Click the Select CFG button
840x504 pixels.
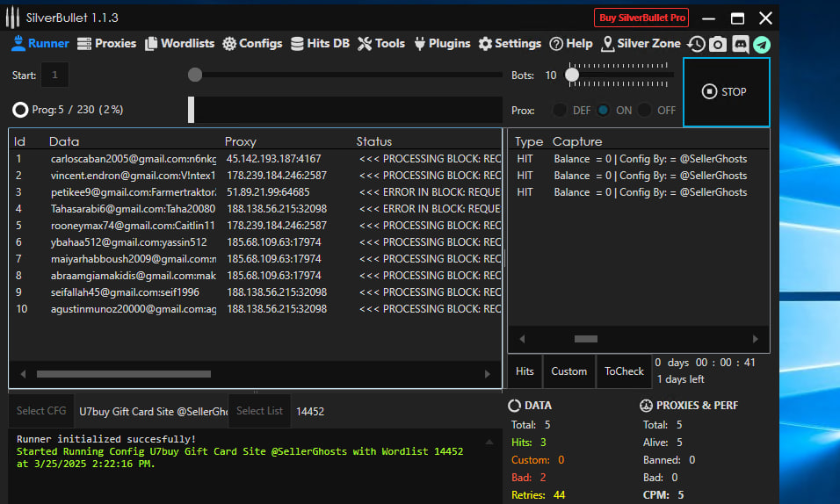coord(41,411)
